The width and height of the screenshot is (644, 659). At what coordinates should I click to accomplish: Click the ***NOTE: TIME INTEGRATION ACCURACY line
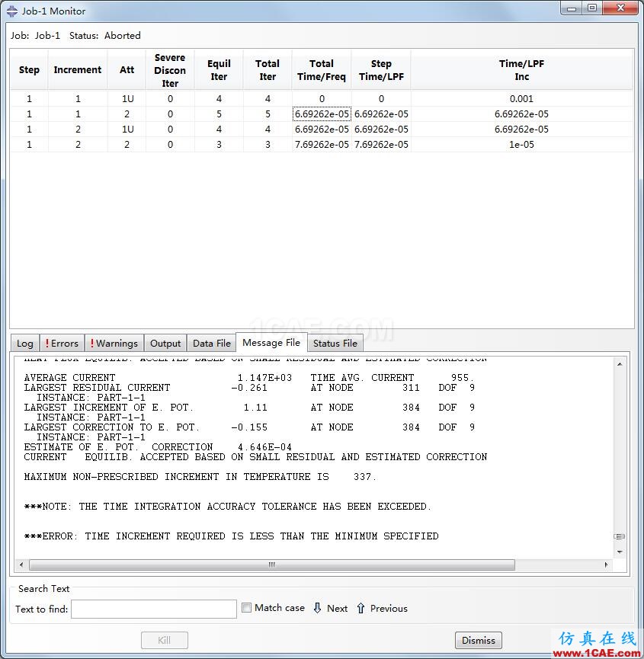point(227,507)
